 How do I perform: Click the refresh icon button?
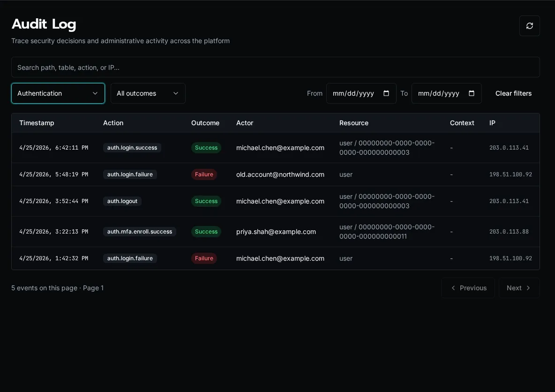[529, 26]
